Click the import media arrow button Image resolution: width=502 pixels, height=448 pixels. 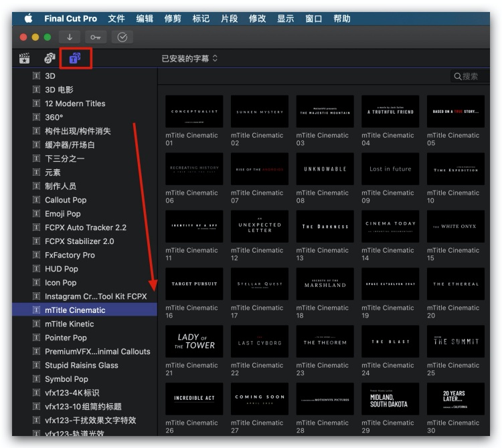point(70,37)
